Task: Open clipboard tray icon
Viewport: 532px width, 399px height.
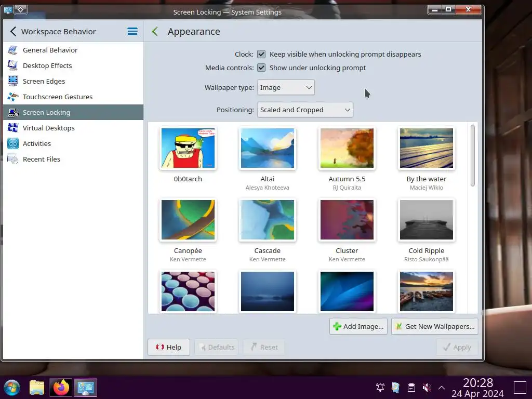Action: point(411,388)
